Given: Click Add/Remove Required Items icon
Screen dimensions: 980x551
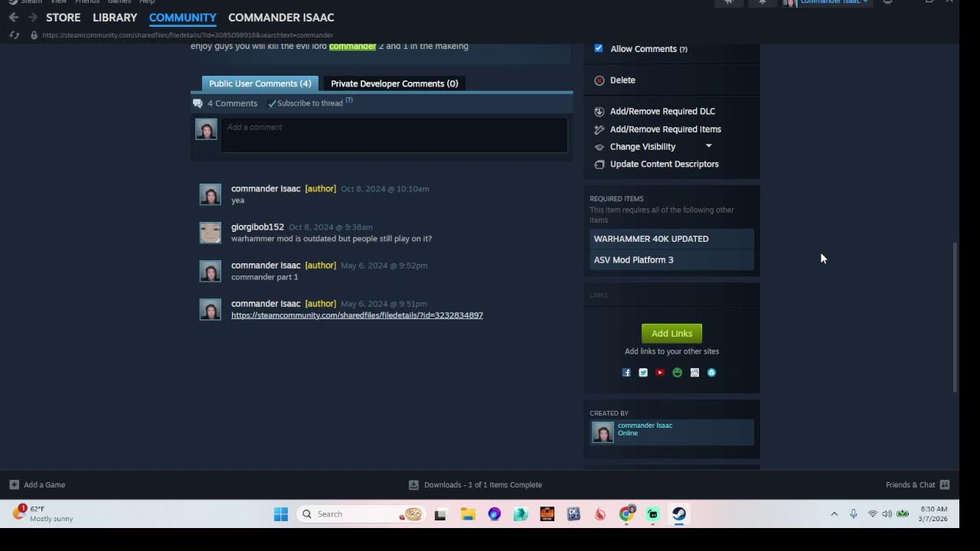Looking at the screenshot, I should click(x=599, y=129).
